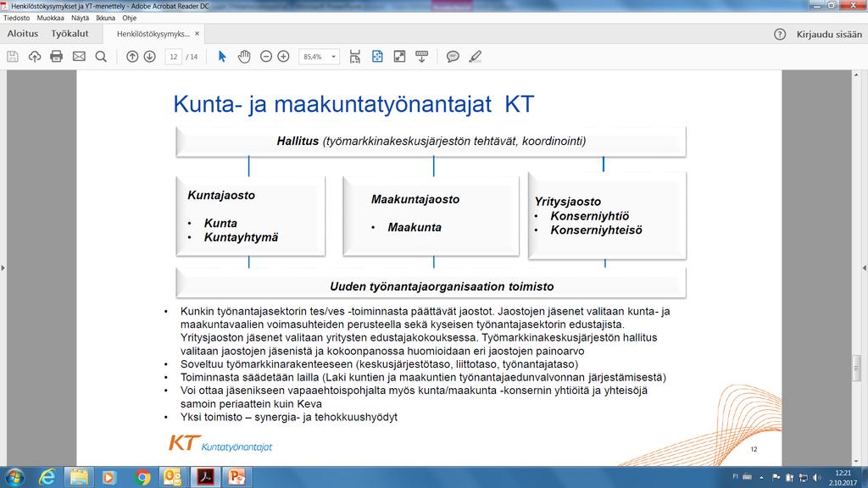Click the "Kuntayhtymä" bullet text
The width and height of the screenshot is (868, 488).
tap(242, 237)
